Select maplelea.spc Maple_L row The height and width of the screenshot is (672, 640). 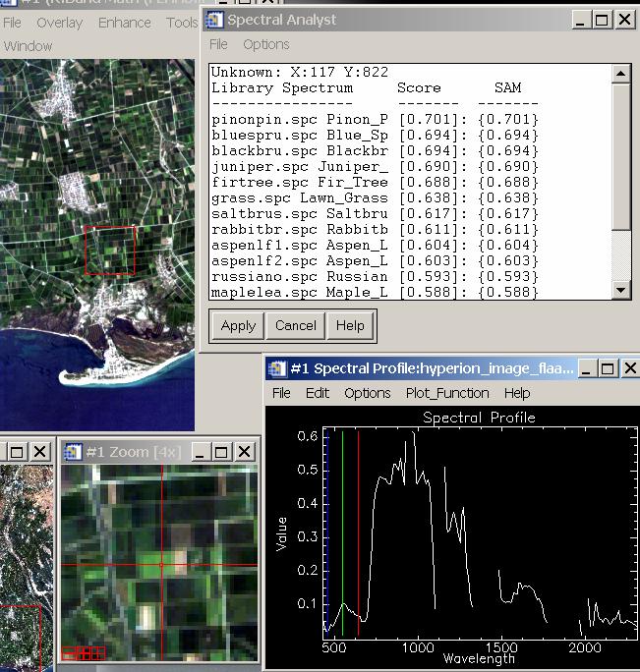[x=375, y=293]
